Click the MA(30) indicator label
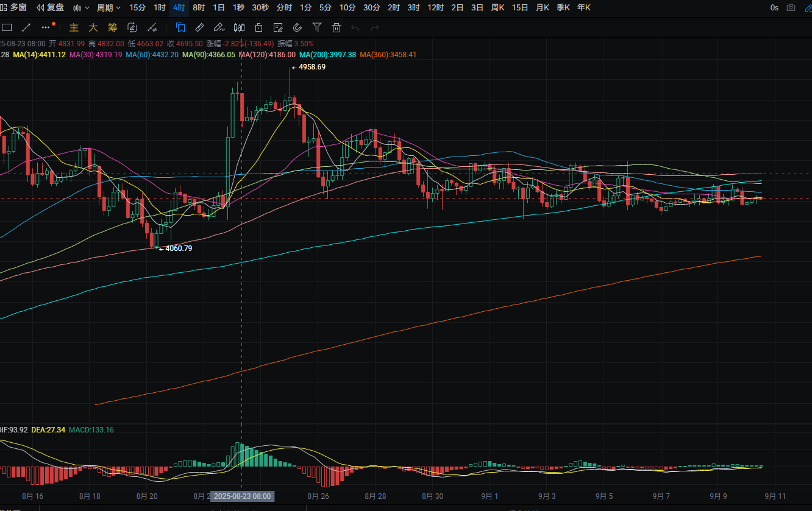The width and height of the screenshot is (812, 511). 96,55
